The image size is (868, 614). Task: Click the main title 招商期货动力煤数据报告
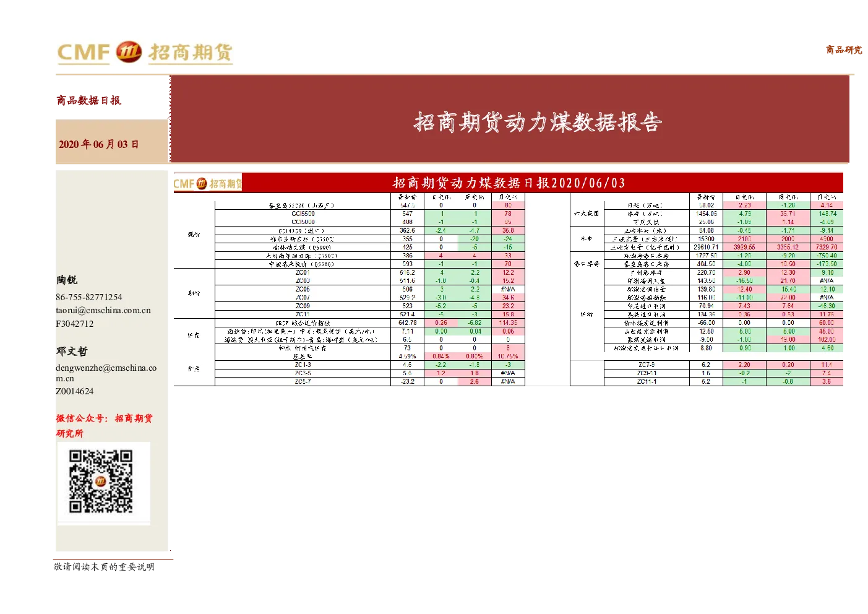[538, 122]
